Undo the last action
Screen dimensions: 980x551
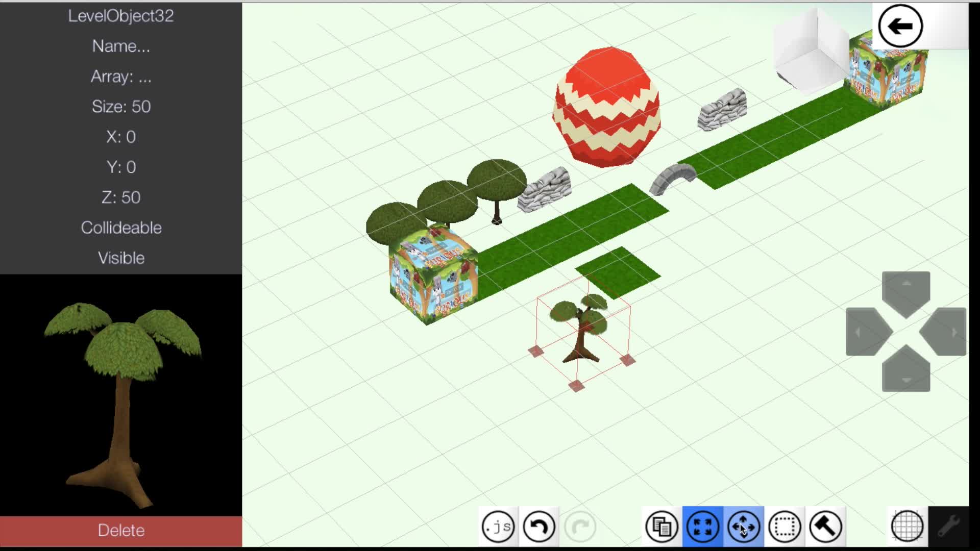point(539,527)
